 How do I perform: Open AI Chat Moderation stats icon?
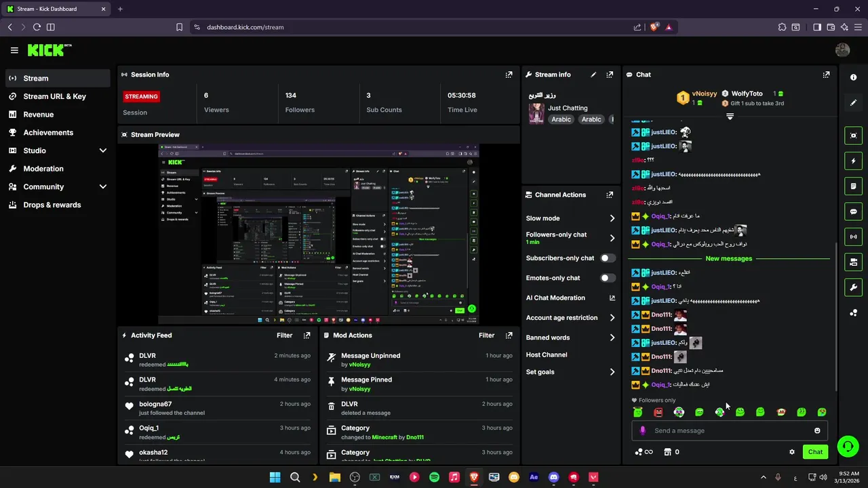point(612,298)
